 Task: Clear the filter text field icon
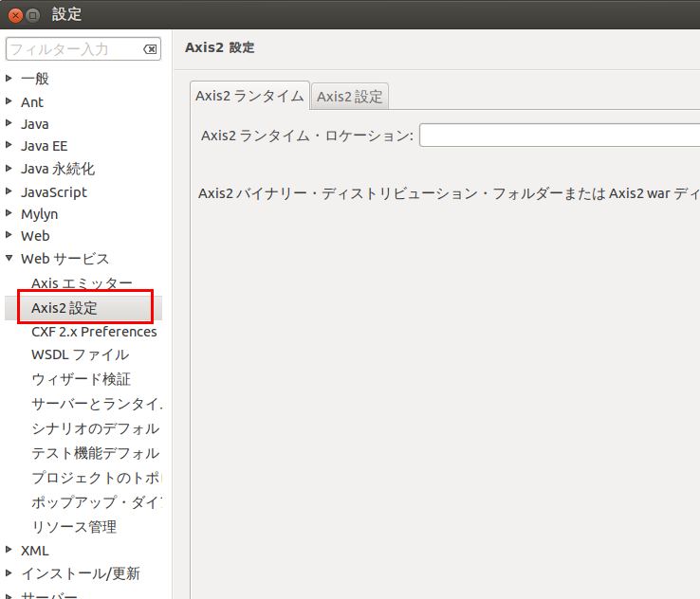click(150, 49)
